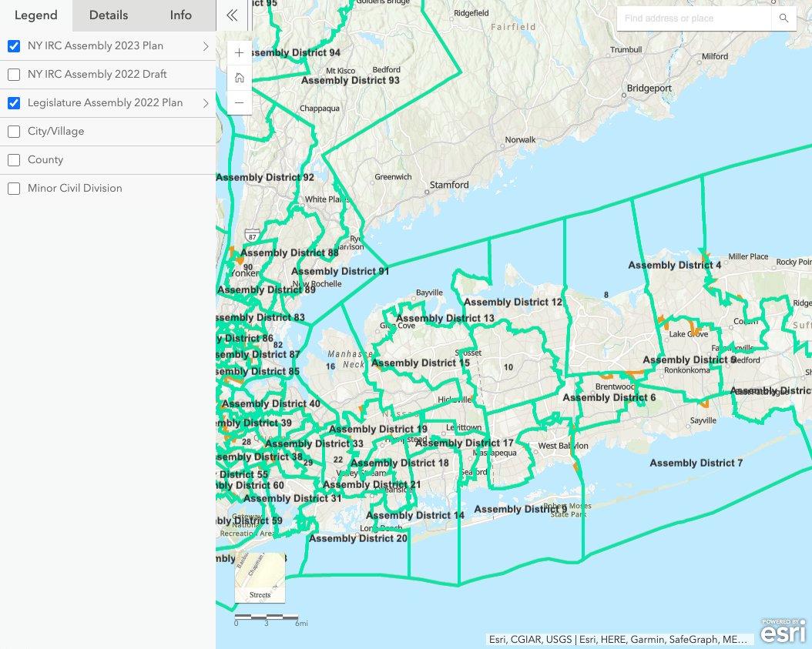This screenshot has width=812, height=649.
Task: Collapse the panel using the double-chevron icon
Action: [x=232, y=14]
